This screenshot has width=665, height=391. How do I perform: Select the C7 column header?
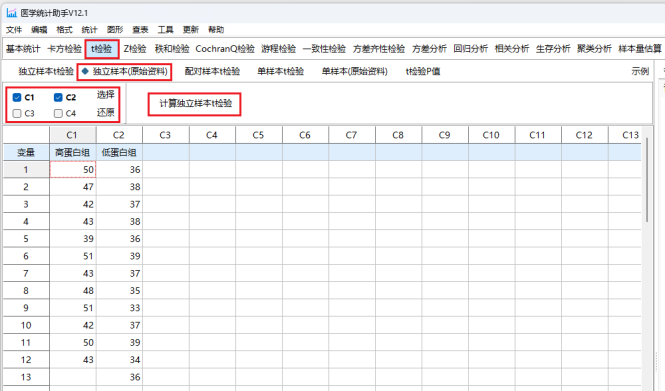352,135
